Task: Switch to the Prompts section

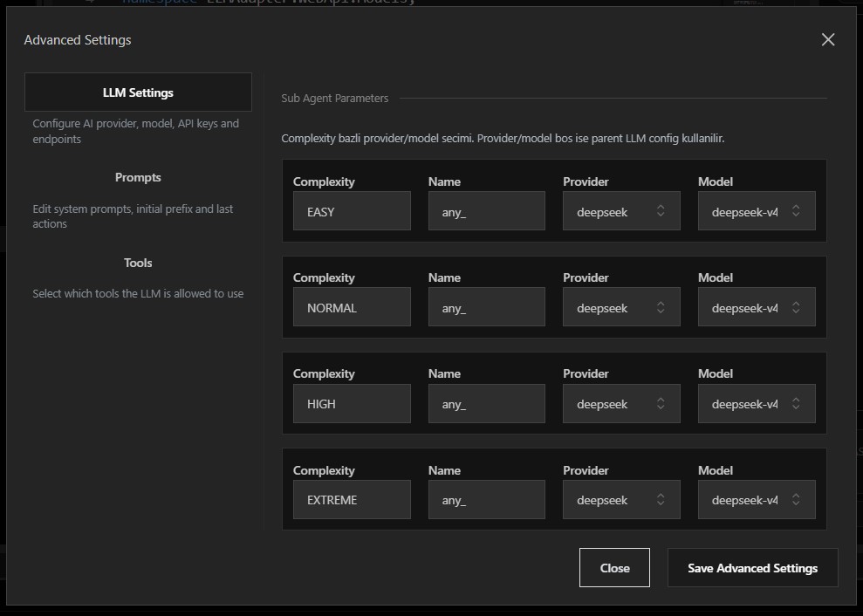Action: coord(138,177)
